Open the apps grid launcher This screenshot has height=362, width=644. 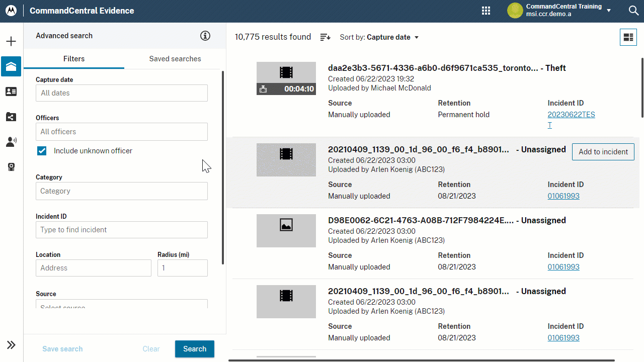(486, 11)
